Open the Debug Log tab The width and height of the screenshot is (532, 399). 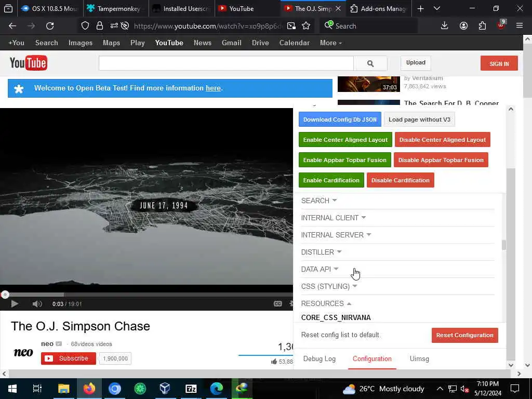click(320, 358)
